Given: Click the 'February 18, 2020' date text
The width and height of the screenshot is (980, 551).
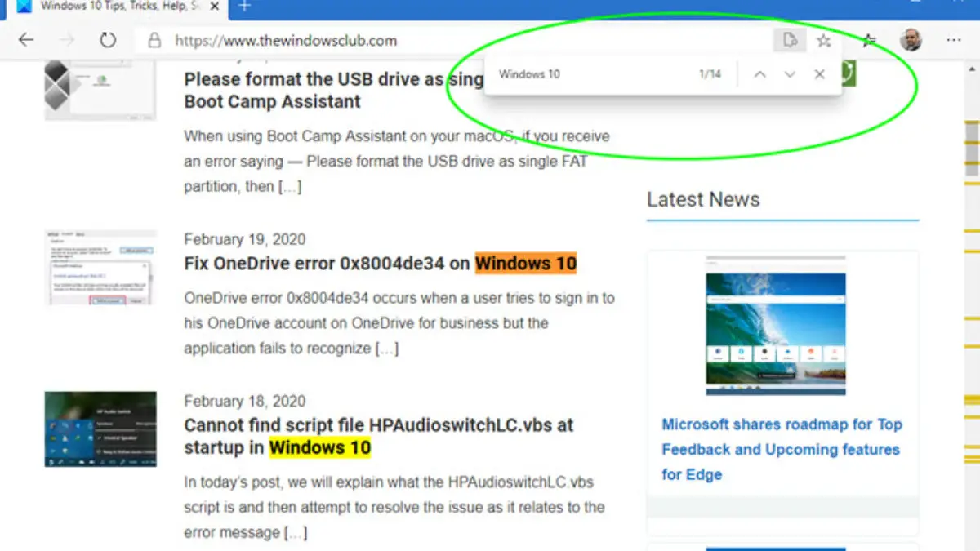Looking at the screenshot, I should click(245, 401).
